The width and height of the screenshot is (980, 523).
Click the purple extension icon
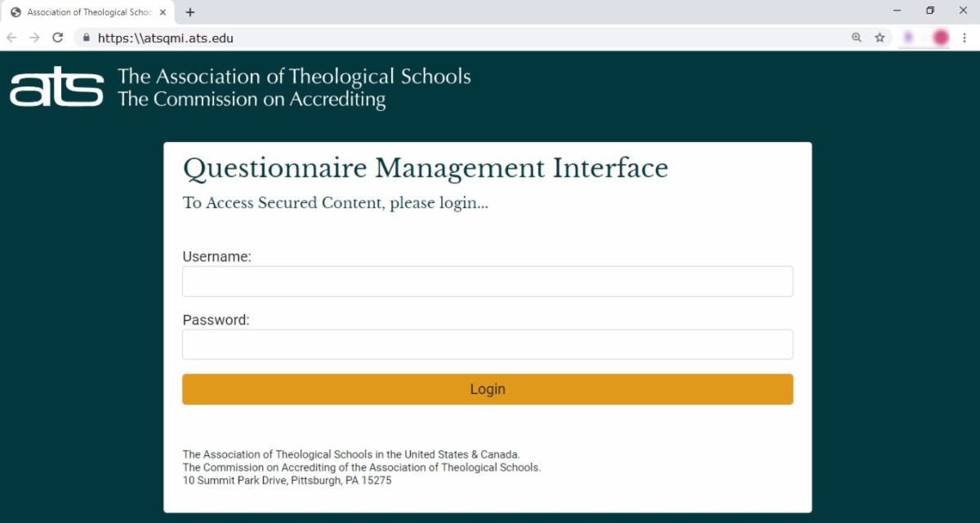[x=908, y=38]
